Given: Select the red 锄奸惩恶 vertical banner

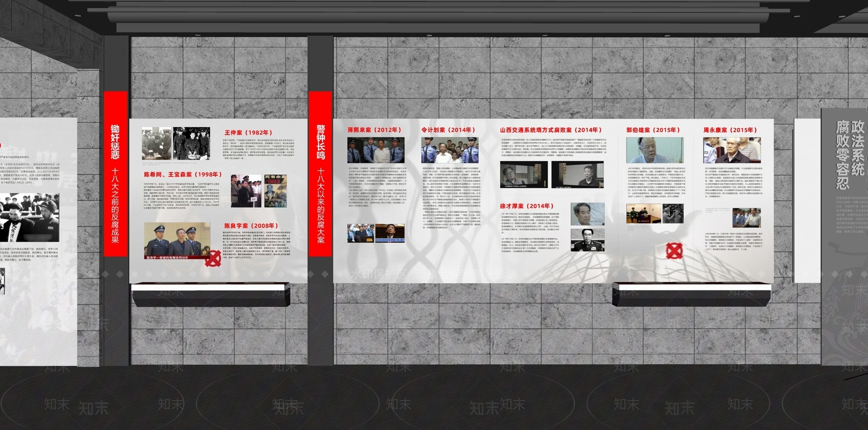Looking at the screenshot, I should tap(115, 174).
